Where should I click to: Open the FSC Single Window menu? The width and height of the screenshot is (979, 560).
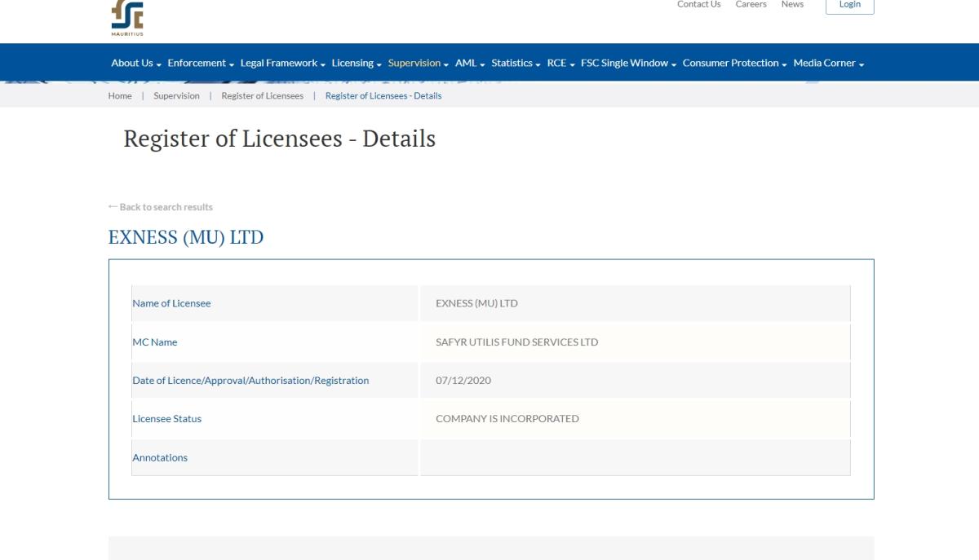(624, 62)
